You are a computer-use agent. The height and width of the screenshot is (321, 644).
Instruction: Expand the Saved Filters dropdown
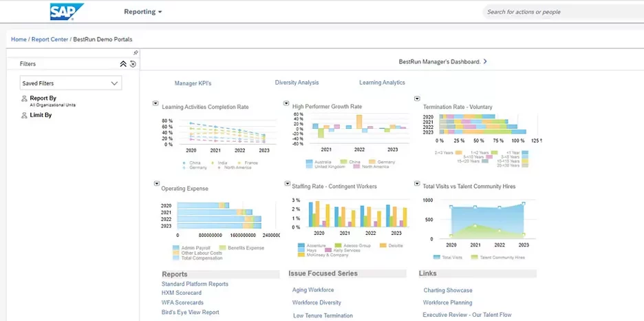pos(114,83)
